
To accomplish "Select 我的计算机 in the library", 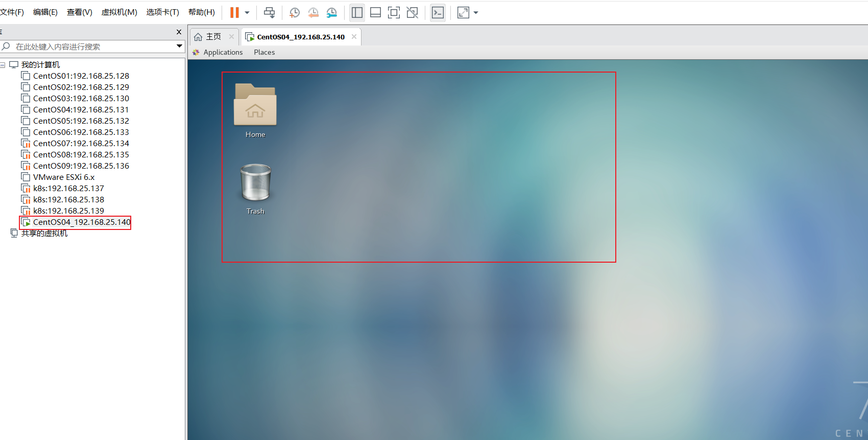I will [x=40, y=65].
